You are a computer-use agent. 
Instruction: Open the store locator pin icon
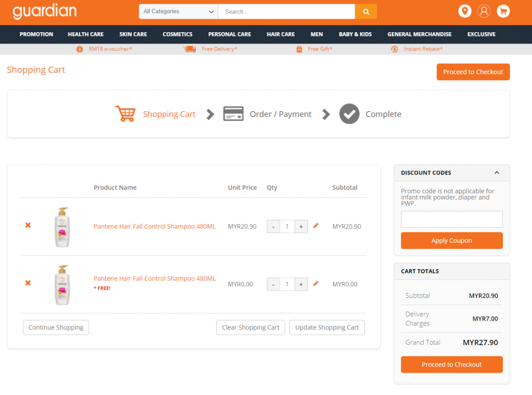464,11
